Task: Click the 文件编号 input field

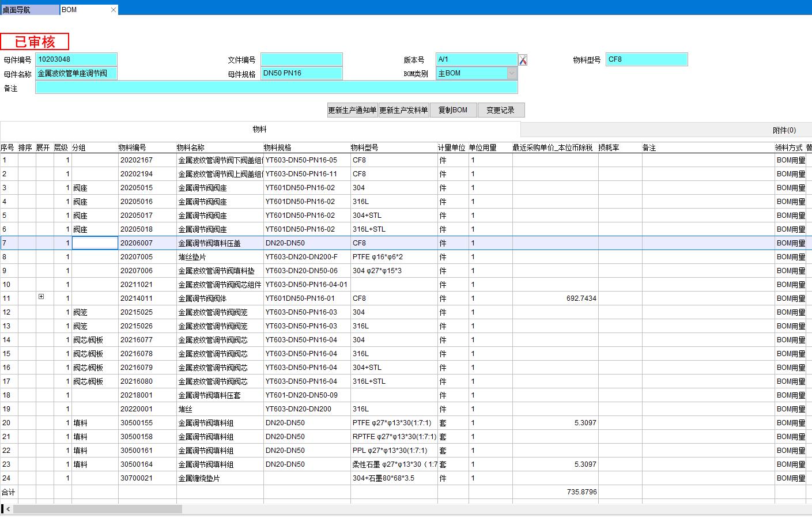Action: pos(301,59)
